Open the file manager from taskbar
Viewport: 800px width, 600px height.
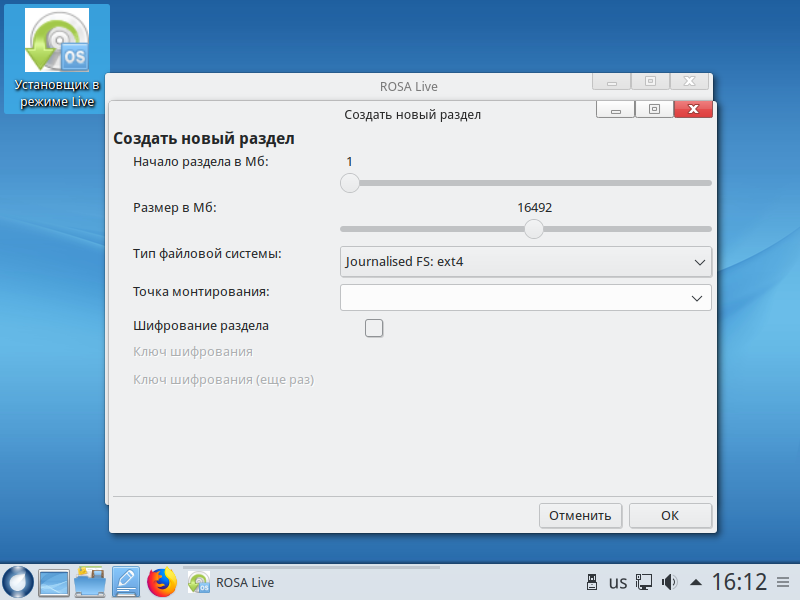pos(90,581)
